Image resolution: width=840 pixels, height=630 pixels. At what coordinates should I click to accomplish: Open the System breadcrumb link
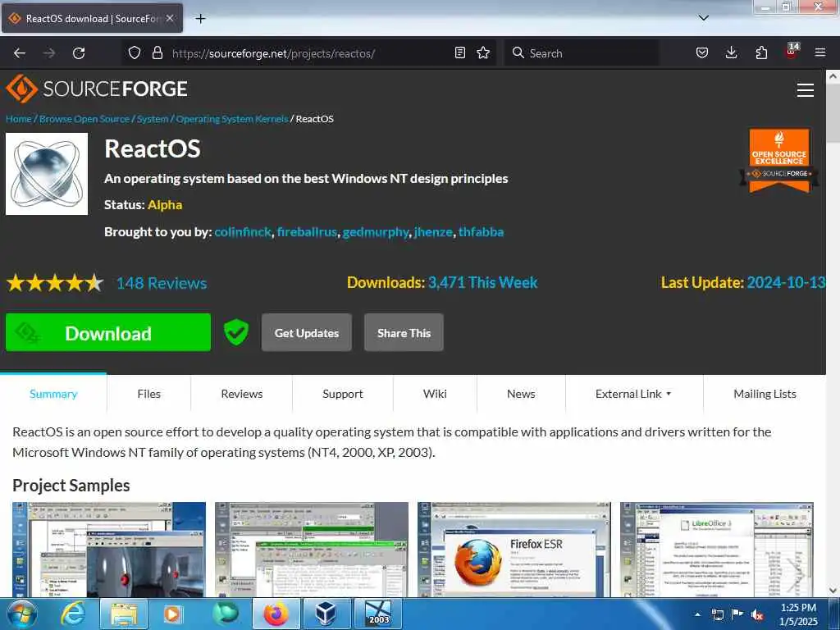click(x=153, y=119)
